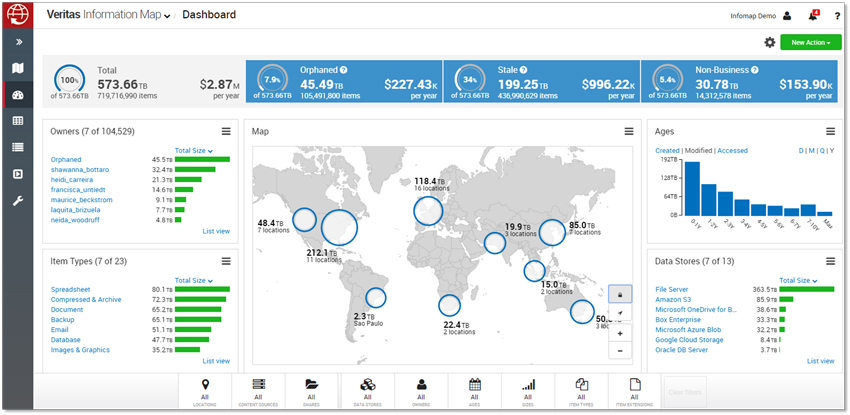Click the Stale info help icon
Screen dimensions: 850x415
524,70
